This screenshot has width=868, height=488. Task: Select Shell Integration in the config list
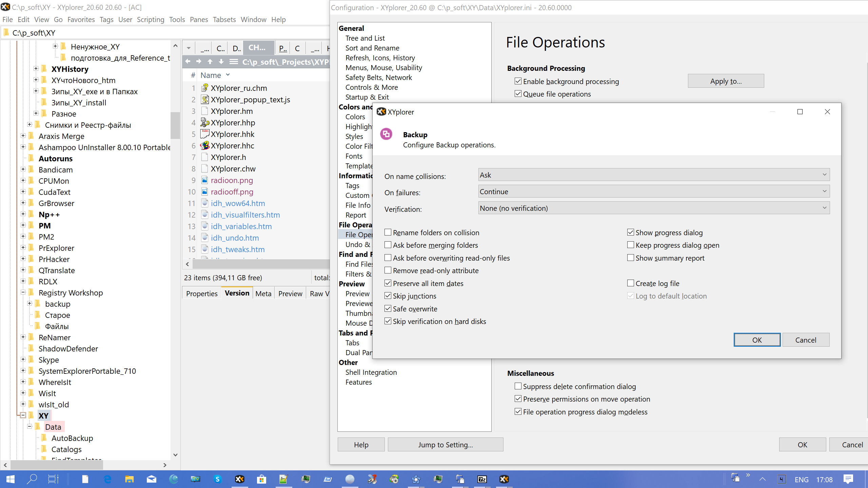pyautogui.click(x=371, y=372)
